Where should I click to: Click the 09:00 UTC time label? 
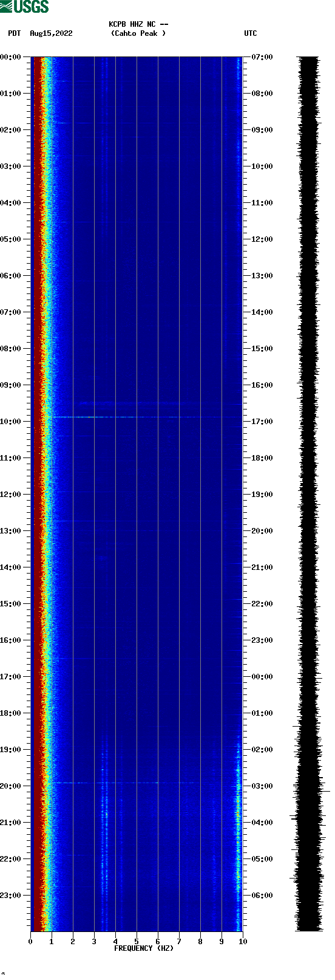[x=262, y=130]
